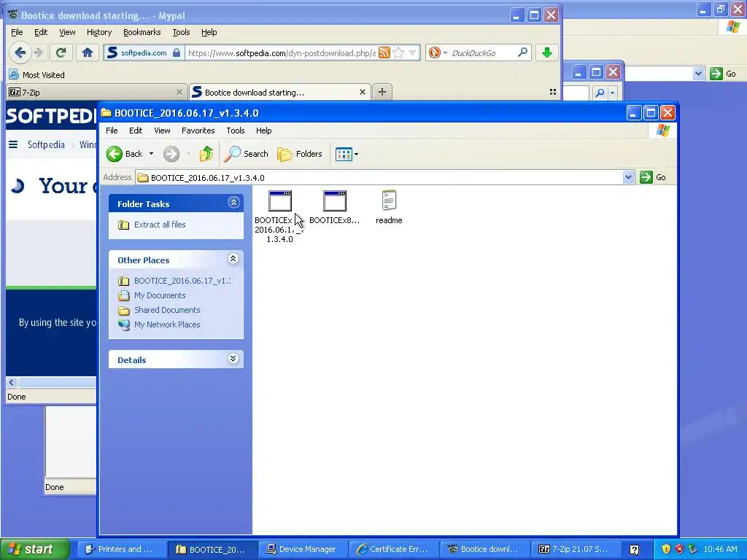Click DuckDuckGo search magnifier in Mypal
Image resolution: width=747 pixels, height=560 pixels.
tap(522, 52)
